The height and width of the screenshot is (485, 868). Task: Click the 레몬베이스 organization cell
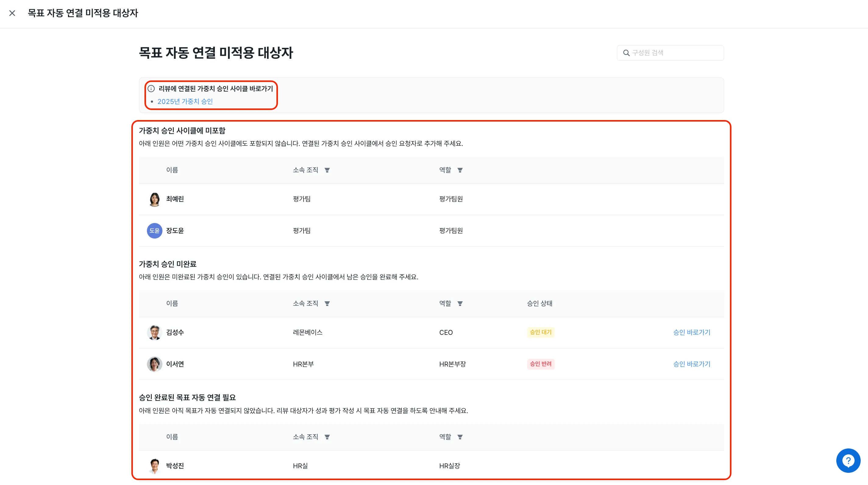click(x=308, y=332)
